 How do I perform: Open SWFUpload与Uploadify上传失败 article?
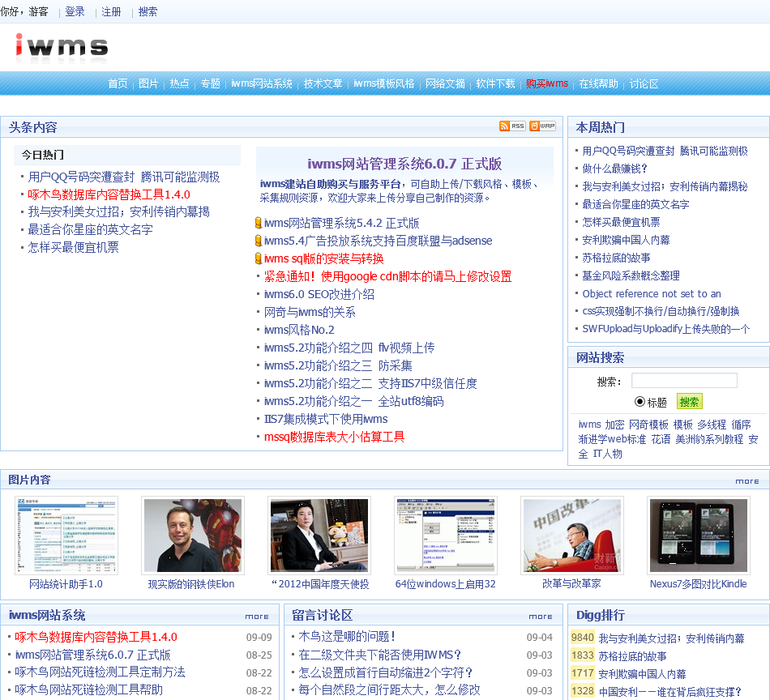point(666,329)
